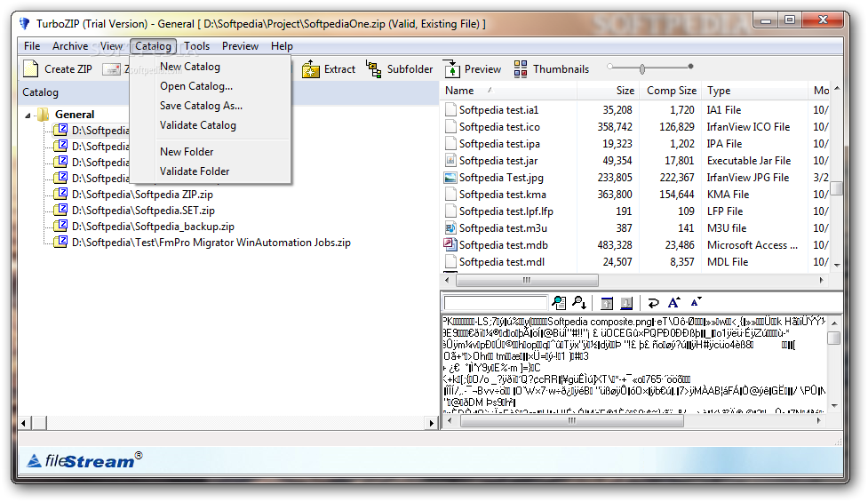This screenshot has width=868, height=502.
Task: Click preview pane horizontal scrollbar thumb
Action: coord(572,420)
